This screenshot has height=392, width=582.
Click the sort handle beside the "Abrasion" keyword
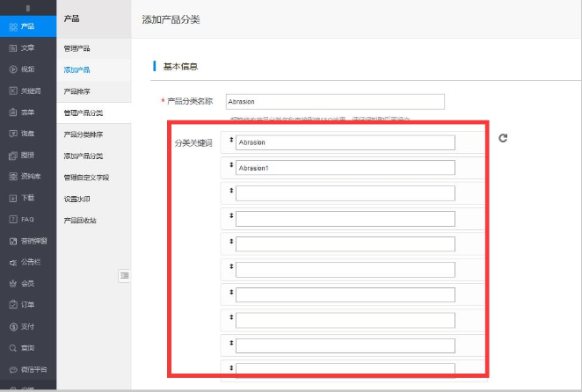coord(230,141)
